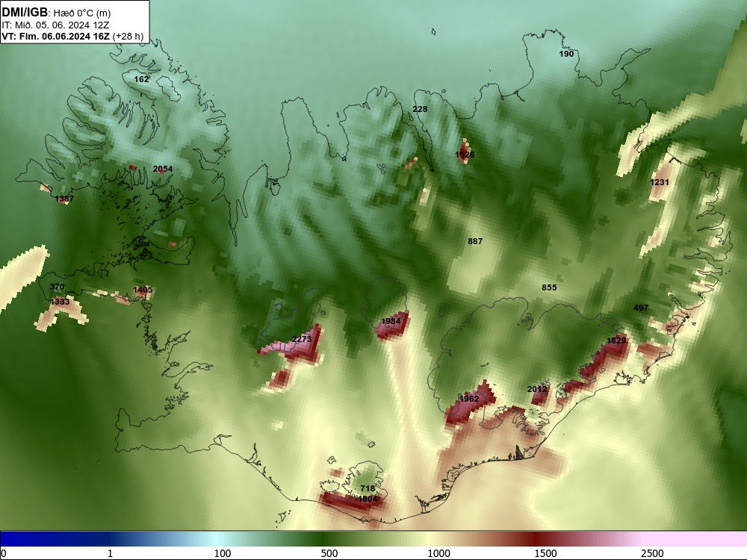Click the 'DMI/IGB: Hæð 0°C (m)' title text

tap(56, 13)
